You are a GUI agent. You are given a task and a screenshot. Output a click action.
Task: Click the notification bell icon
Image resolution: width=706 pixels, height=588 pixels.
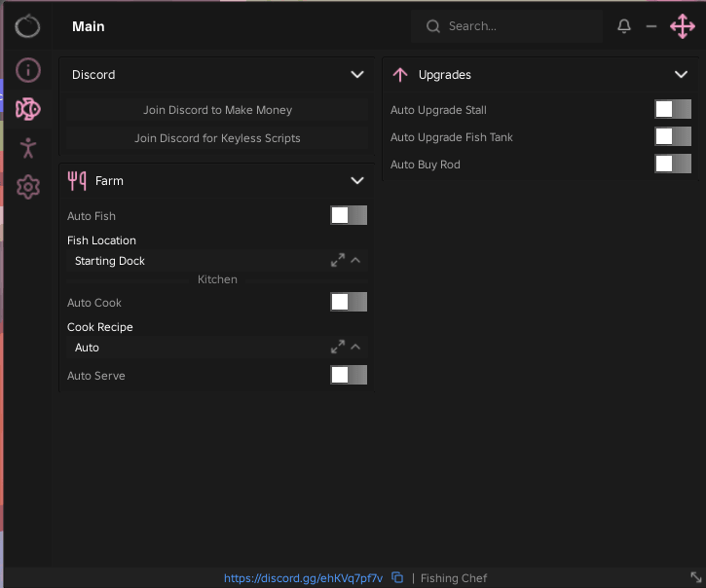624,26
